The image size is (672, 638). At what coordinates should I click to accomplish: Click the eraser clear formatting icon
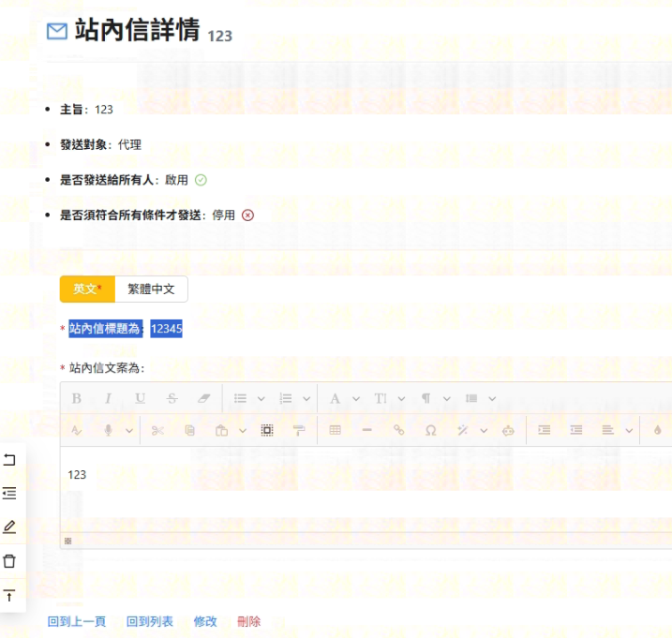[x=204, y=398]
